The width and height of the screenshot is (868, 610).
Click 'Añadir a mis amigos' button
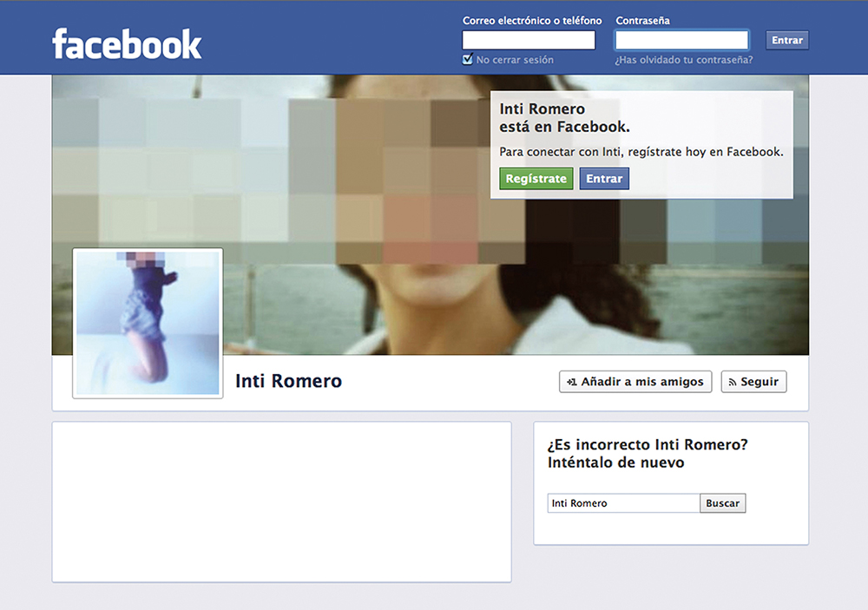[x=635, y=382]
